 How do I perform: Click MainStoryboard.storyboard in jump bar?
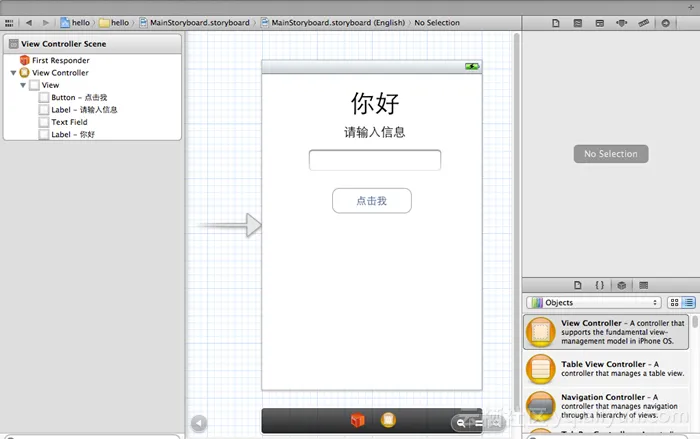click(x=195, y=22)
